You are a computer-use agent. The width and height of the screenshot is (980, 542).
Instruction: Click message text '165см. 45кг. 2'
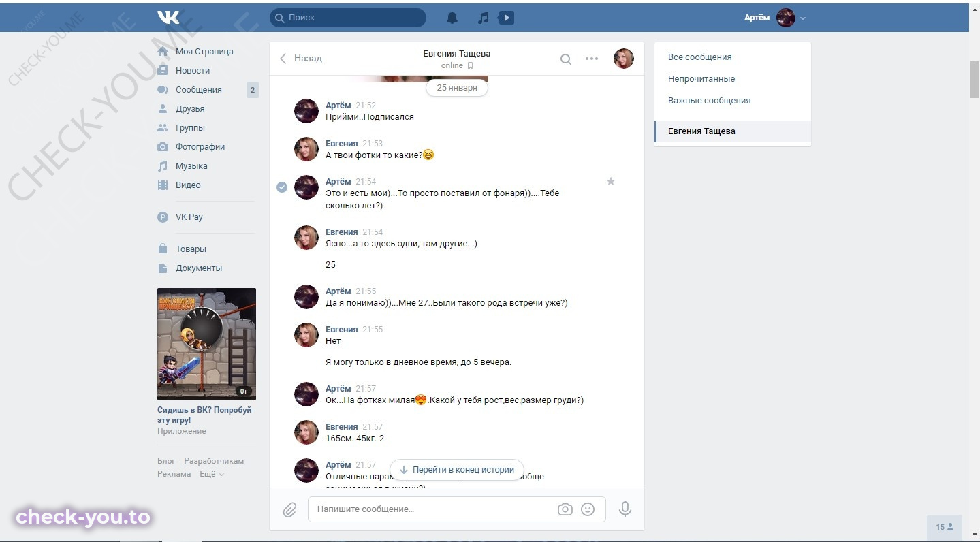coord(355,439)
